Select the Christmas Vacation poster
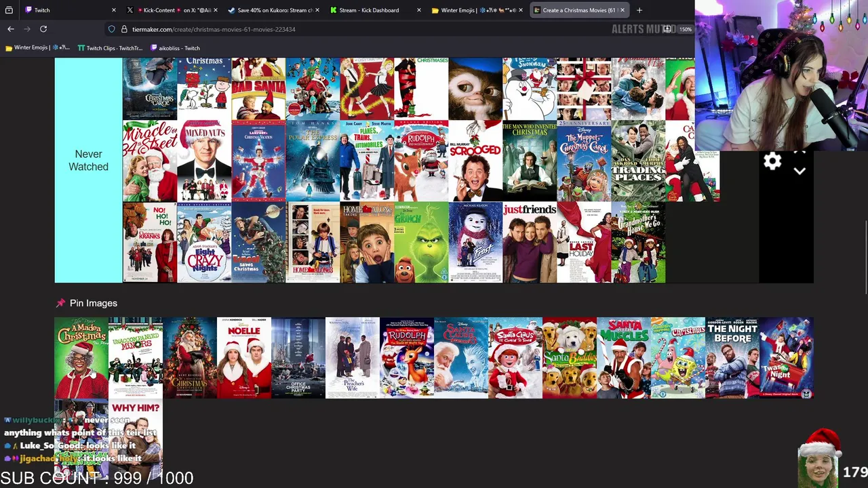Screen dimensions: 868x488 pyautogui.click(x=258, y=161)
